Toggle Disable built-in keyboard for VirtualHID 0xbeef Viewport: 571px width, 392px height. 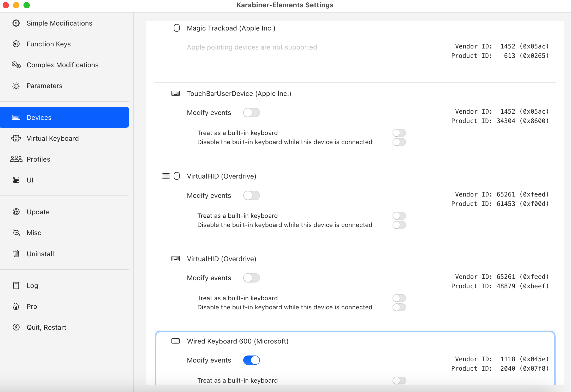tap(399, 307)
